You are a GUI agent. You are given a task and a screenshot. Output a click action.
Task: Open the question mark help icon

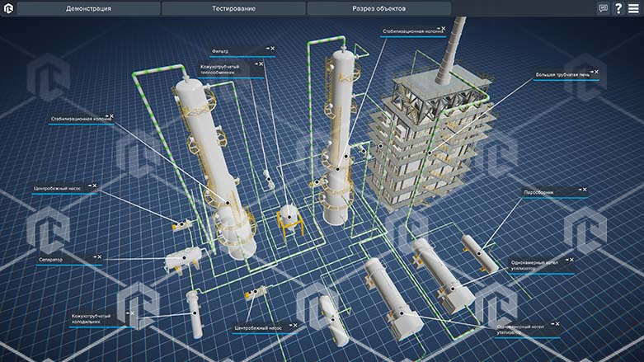[618, 8]
